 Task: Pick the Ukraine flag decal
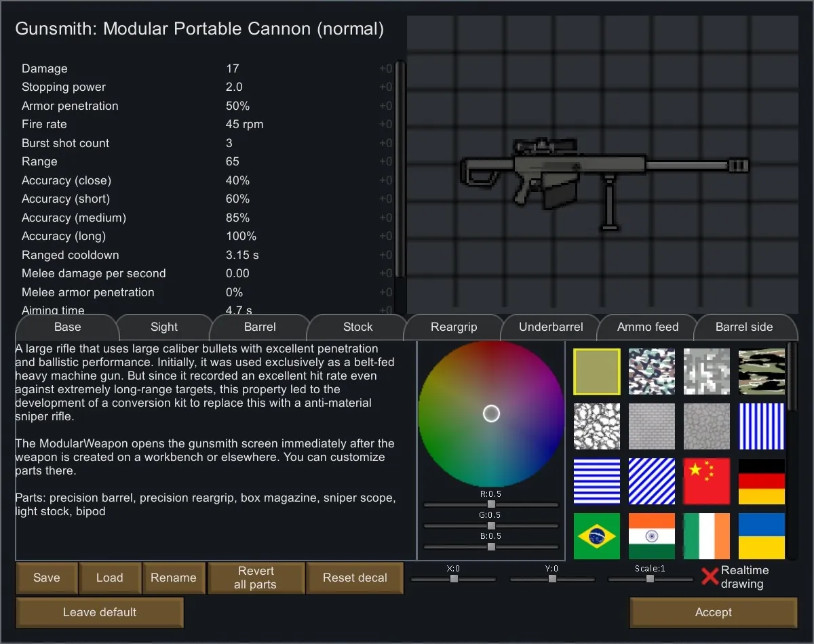[761, 536]
